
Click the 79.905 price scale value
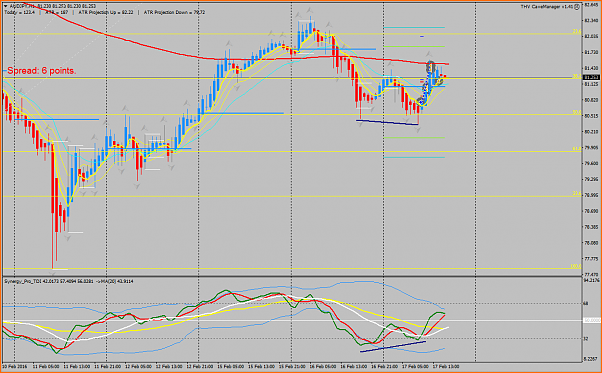point(591,147)
